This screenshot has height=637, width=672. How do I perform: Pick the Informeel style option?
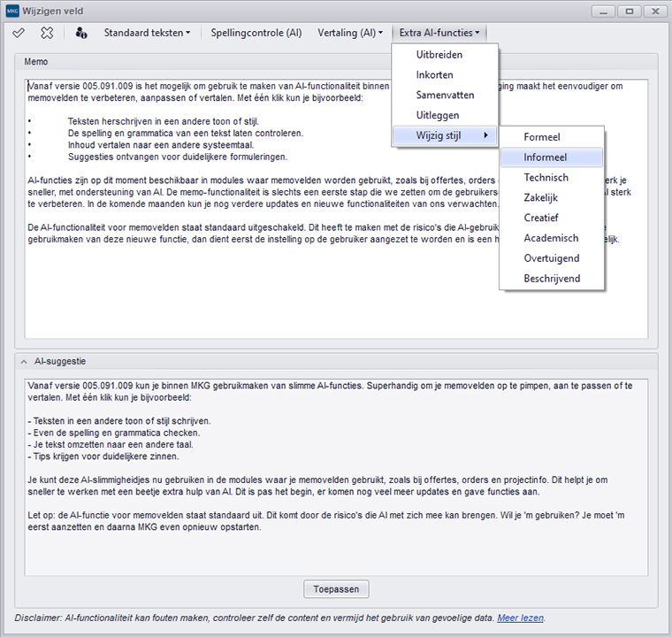tap(546, 157)
